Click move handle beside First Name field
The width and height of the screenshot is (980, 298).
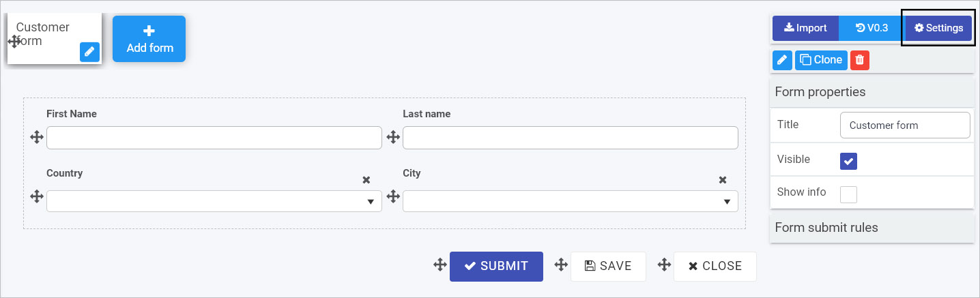(x=37, y=138)
